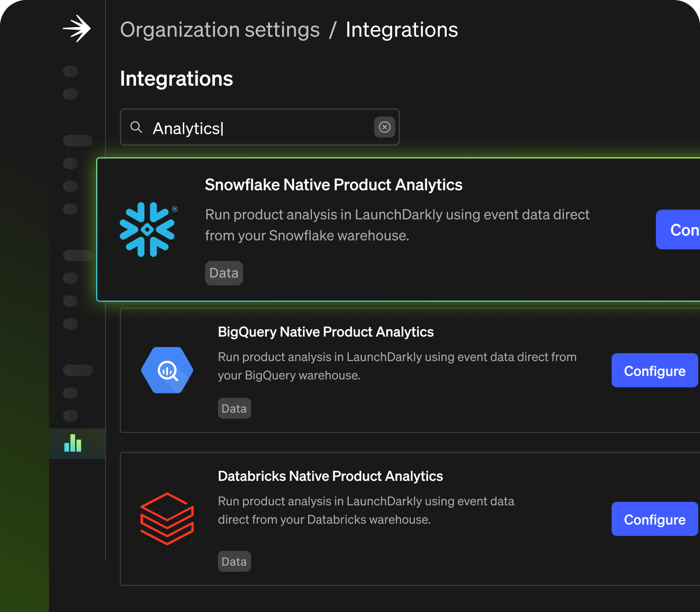Click the Snowflake warehouse description text
The height and width of the screenshot is (612, 700).
[397, 225]
